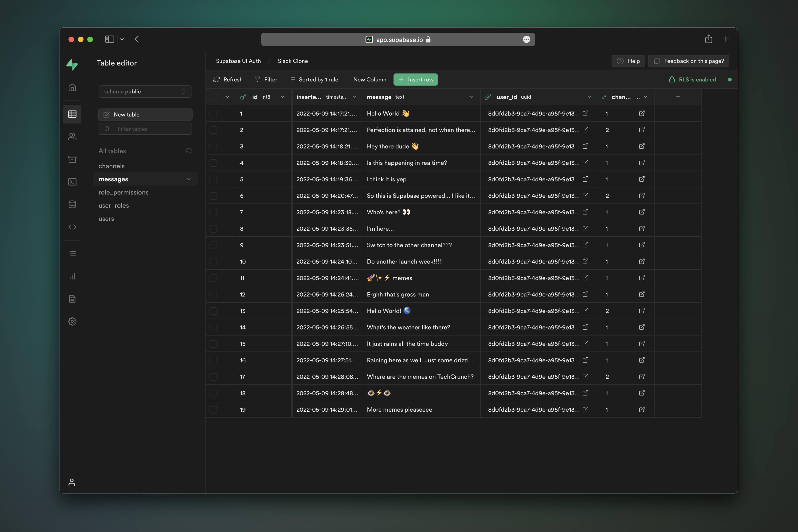Expand the message column header menu
The width and height of the screenshot is (798, 532).
(471, 97)
